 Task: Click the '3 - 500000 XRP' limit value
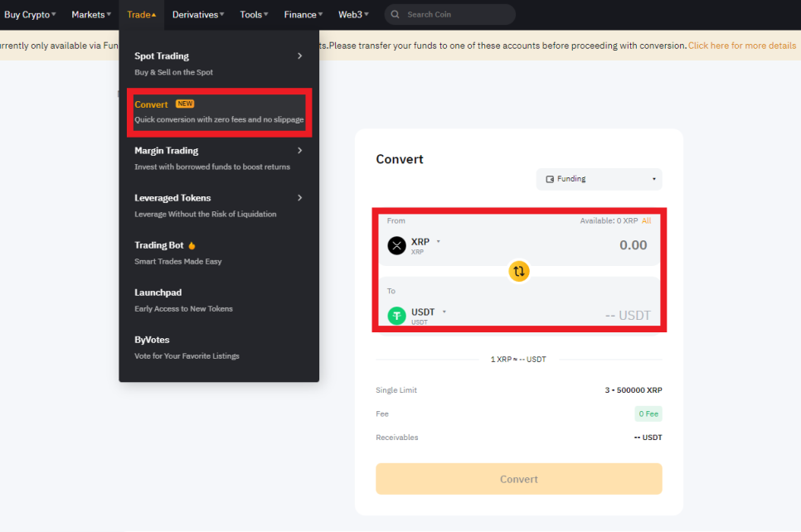(x=634, y=390)
